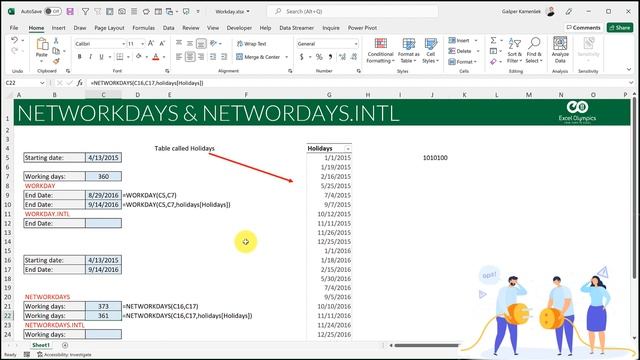
Task: Click Merge & Center
Action: 259,57
